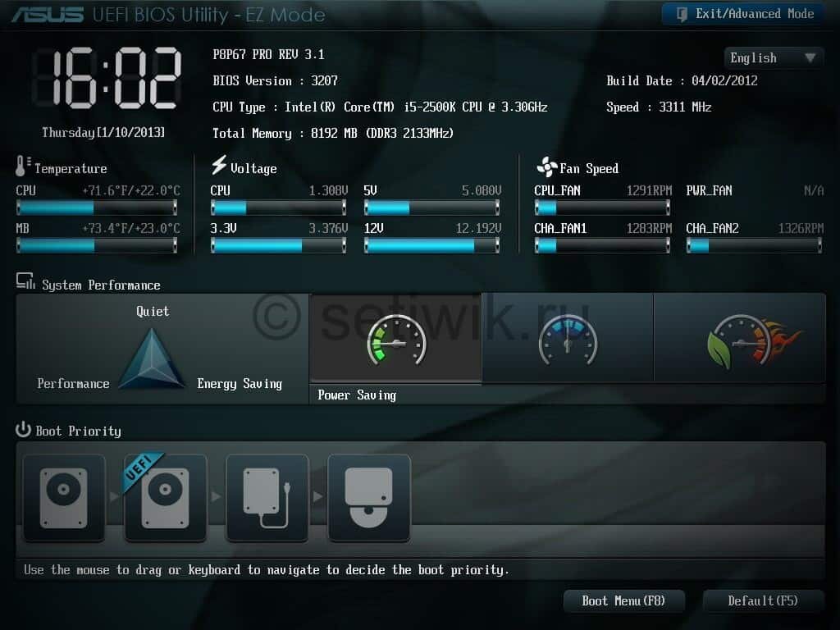The image size is (840, 630).
Task: Select the Power Saving performance gauge
Action: tap(395, 338)
